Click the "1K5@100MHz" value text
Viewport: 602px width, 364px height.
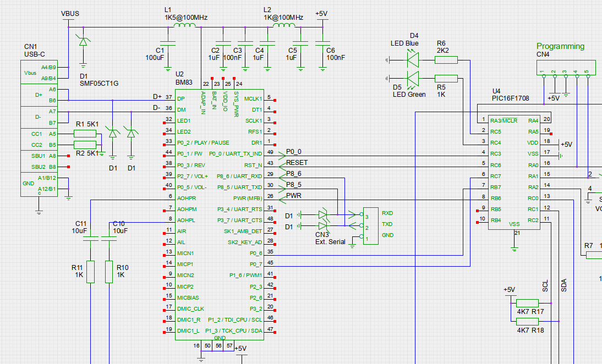coord(186,18)
